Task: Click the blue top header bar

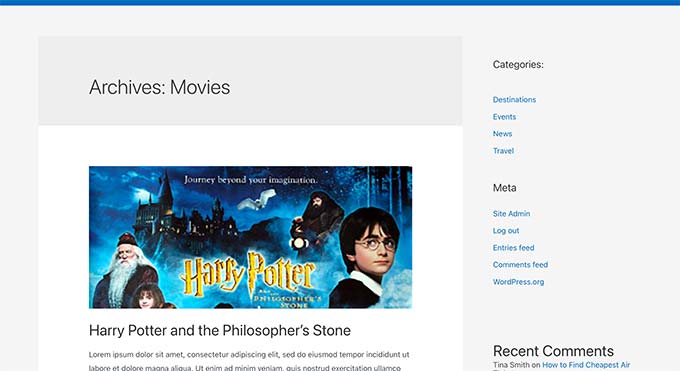Action: pos(340,3)
